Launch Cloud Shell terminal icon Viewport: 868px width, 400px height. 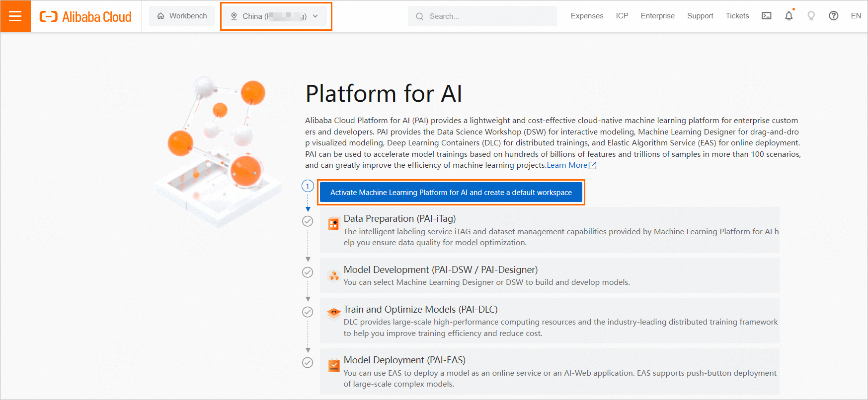point(767,16)
